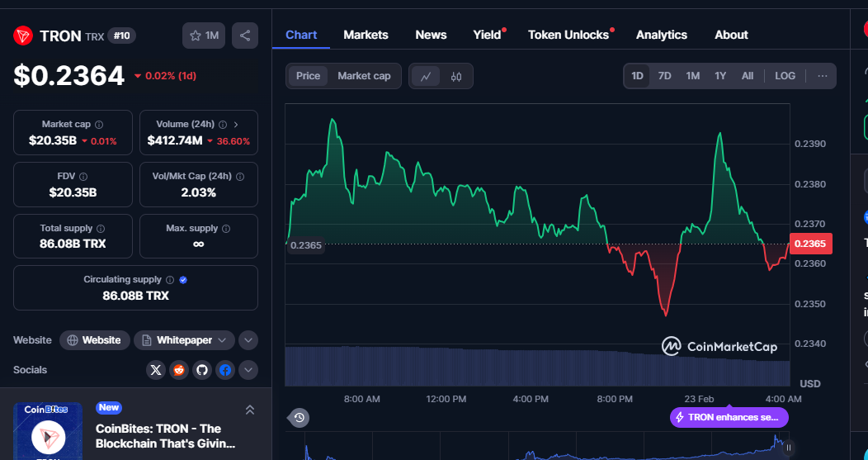This screenshot has height=460, width=868.
Task: Open TRON's GitHub social link
Action: 203,370
